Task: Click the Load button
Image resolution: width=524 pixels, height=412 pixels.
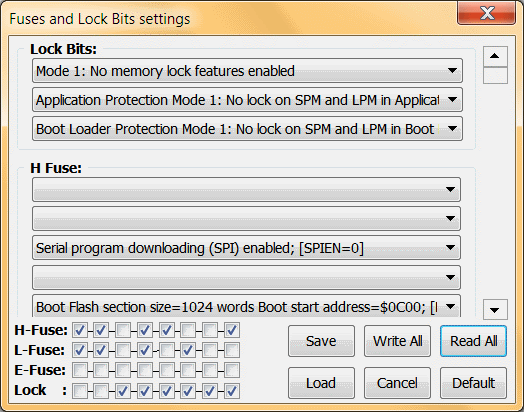Action: [x=321, y=383]
